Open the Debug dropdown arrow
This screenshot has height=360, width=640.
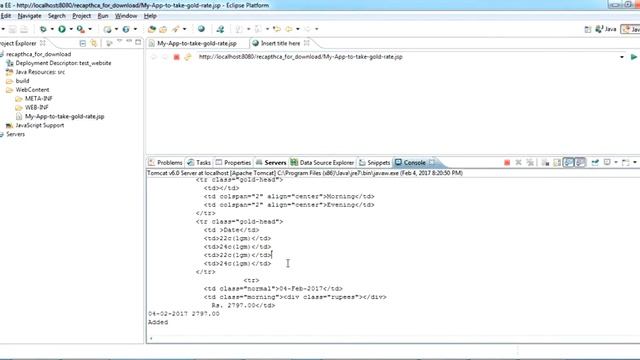[x=52, y=29]
